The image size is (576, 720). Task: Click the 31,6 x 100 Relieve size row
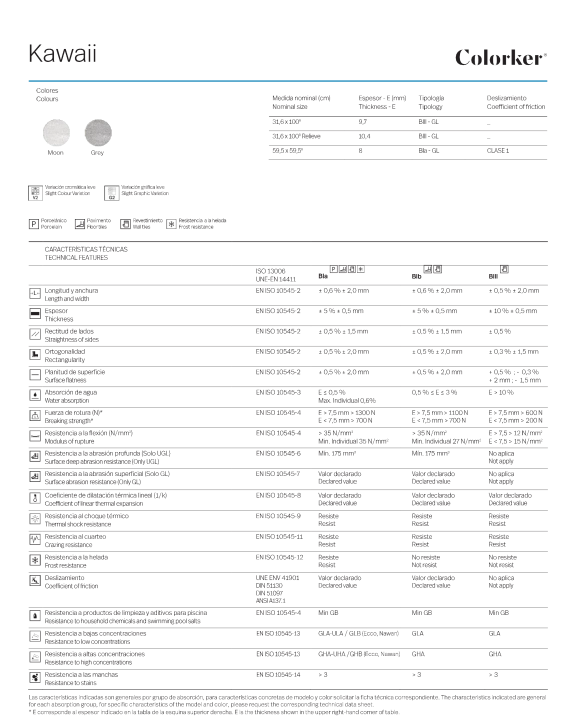tap(408, 136)
